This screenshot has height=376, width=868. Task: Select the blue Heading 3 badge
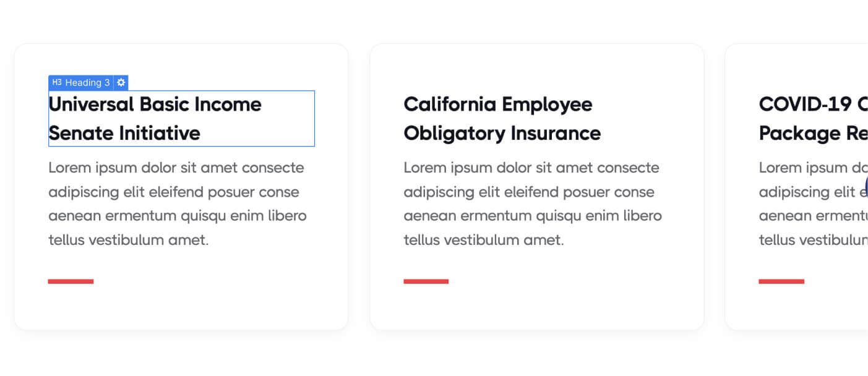pos(88,82)
